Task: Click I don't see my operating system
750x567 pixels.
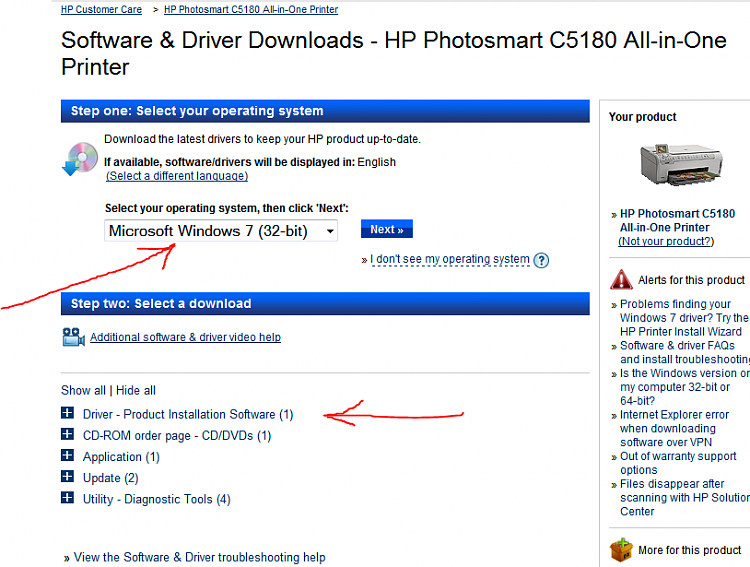Action: pos(450,259)
